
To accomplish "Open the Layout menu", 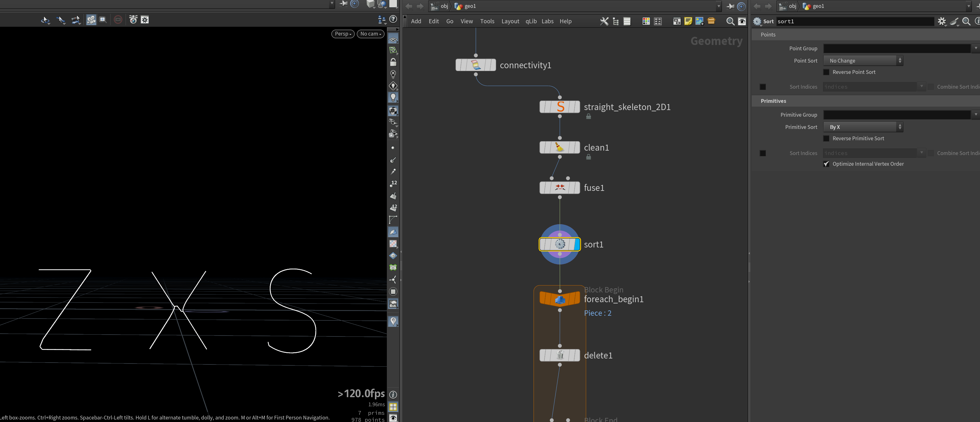I will (510, 21).
